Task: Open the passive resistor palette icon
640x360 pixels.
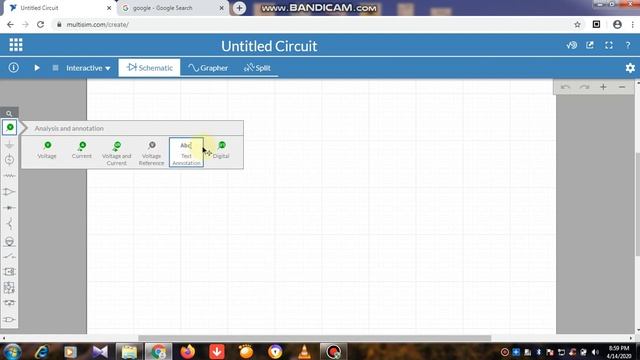Action: (x=9, y=176)
